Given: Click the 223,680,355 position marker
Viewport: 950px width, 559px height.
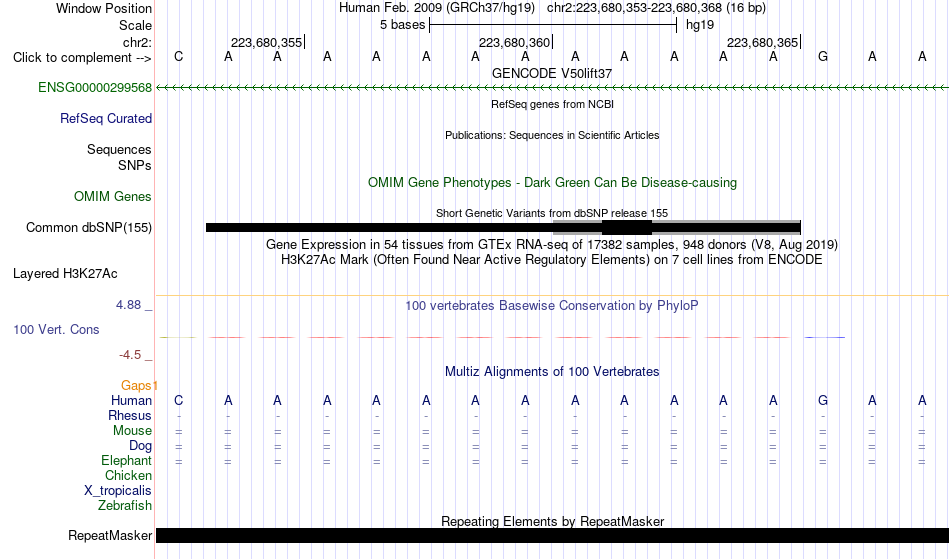Looking at the screenshot, I should coord(267,42).
